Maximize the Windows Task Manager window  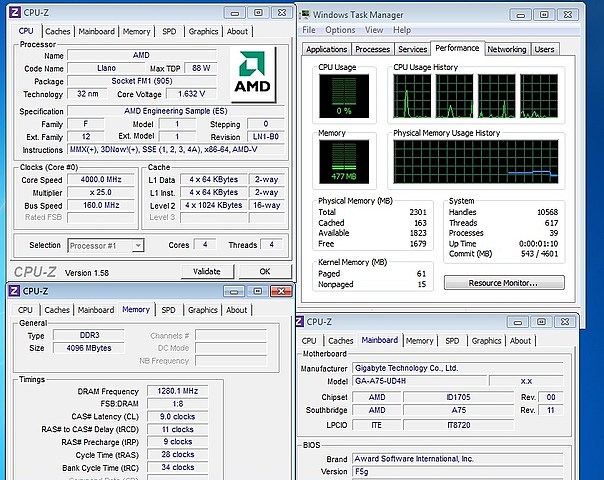544,15
